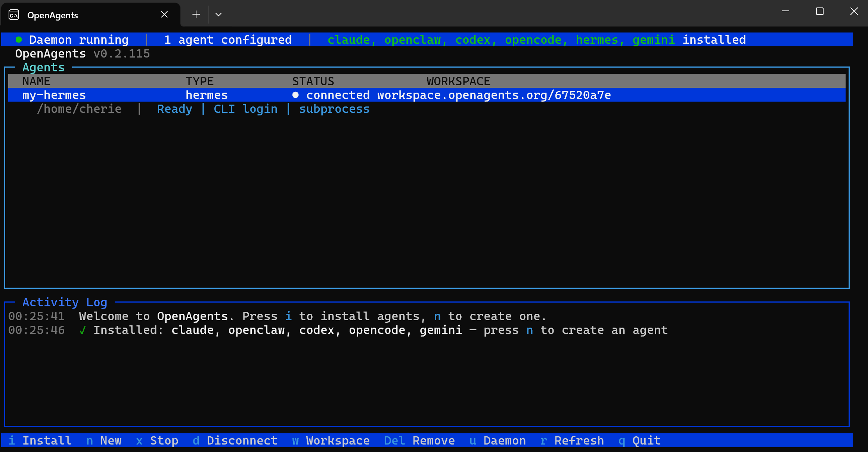Maximize the terminal window

(820, 12)
